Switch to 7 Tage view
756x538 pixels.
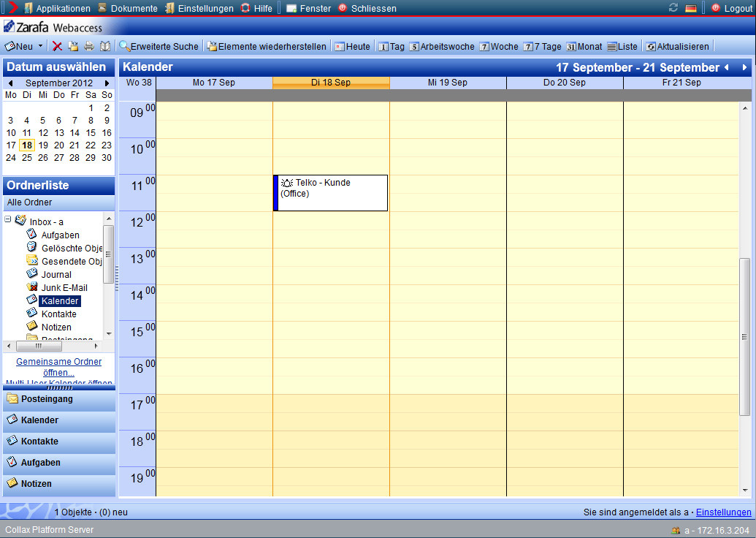[543, 46]
